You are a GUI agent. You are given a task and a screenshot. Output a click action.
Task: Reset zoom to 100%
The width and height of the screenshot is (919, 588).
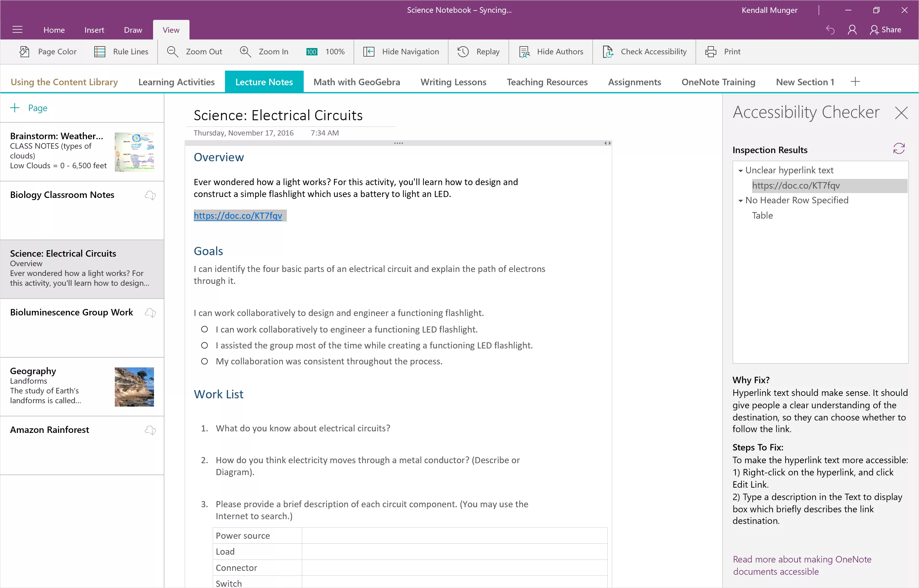coord(325,51)
